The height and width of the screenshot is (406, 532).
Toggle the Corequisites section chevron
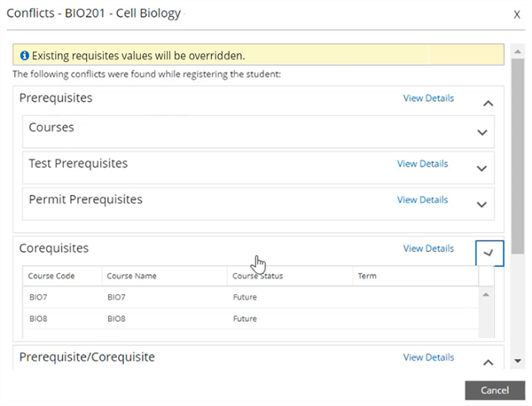click(489, 254)
